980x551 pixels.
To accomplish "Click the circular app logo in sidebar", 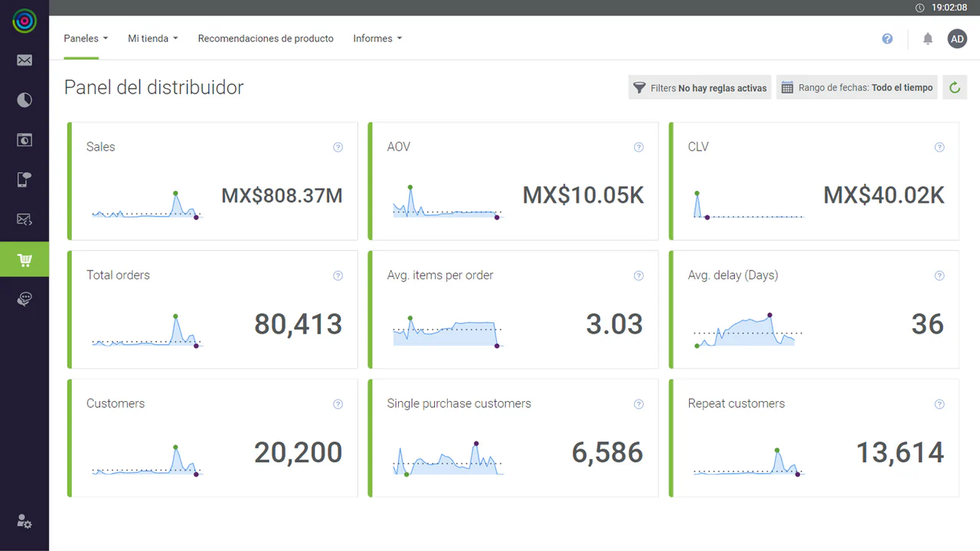I will point(24,21).
